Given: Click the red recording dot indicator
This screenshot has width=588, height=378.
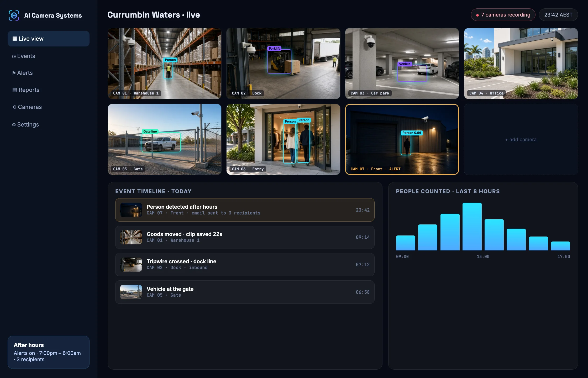Looking at the screenshot, I should click(477, 15).
